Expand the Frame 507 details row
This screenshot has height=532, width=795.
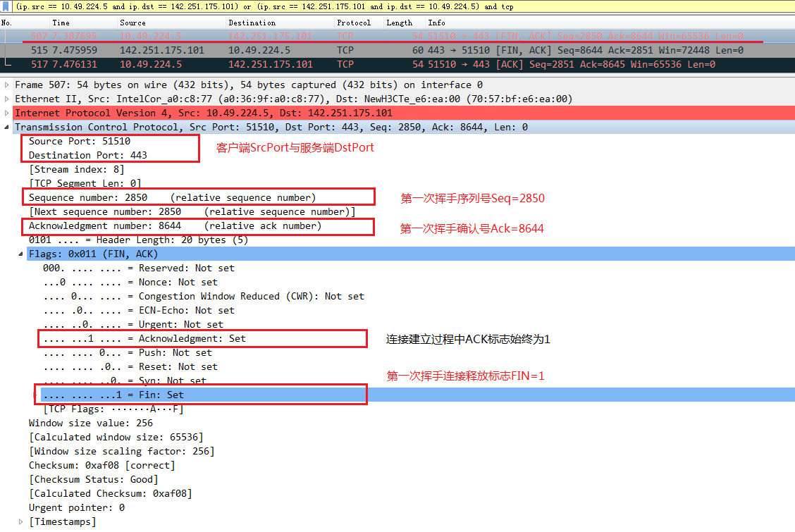[7, 85]
